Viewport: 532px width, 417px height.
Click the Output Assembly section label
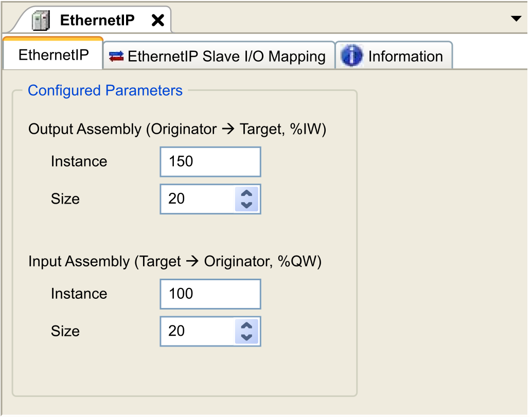coord(177,129)
